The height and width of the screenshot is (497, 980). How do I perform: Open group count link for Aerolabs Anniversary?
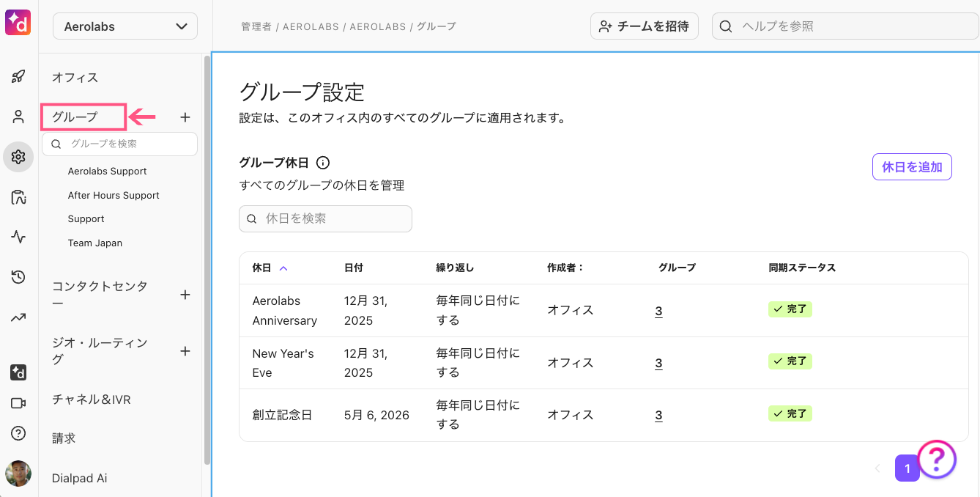(x=658, y=311)
